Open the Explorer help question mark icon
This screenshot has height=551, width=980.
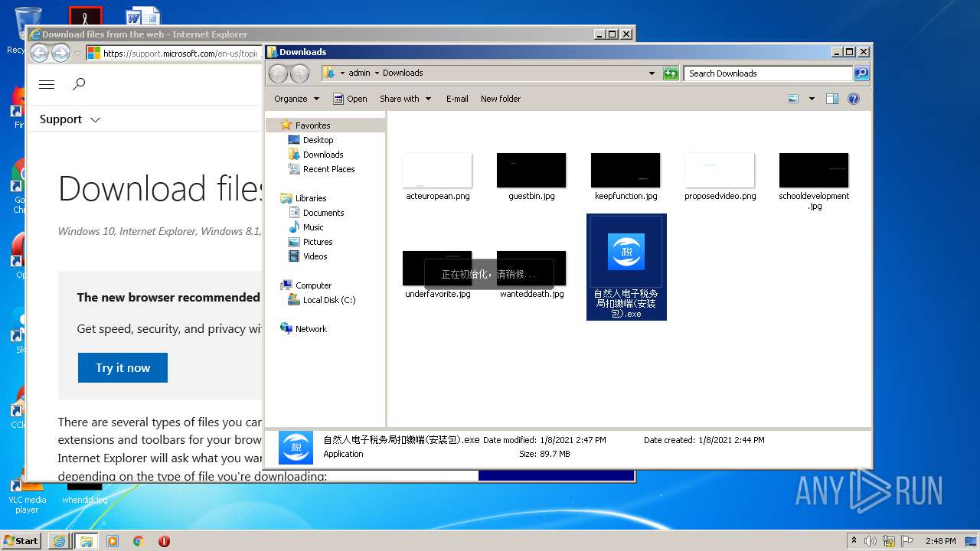point(854,99)
